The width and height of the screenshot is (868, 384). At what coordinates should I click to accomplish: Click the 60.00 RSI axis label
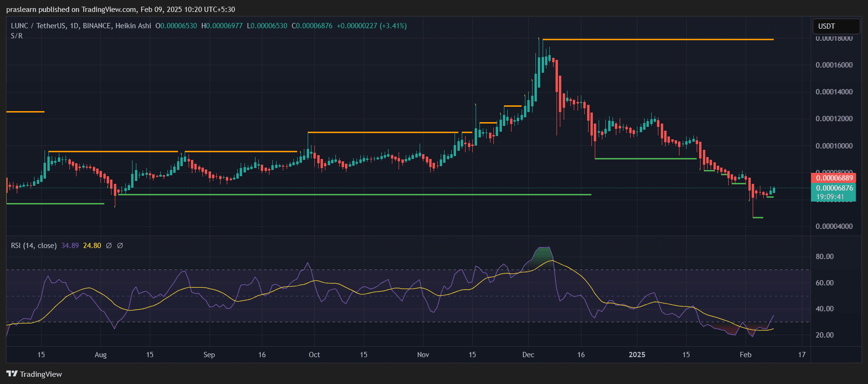(824, 283)
